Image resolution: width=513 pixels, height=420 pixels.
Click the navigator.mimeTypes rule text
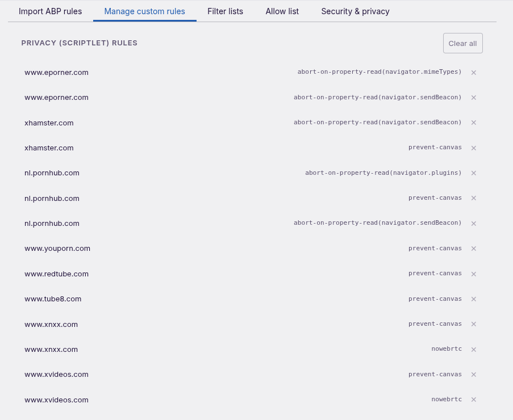click(x=379, y=72)
